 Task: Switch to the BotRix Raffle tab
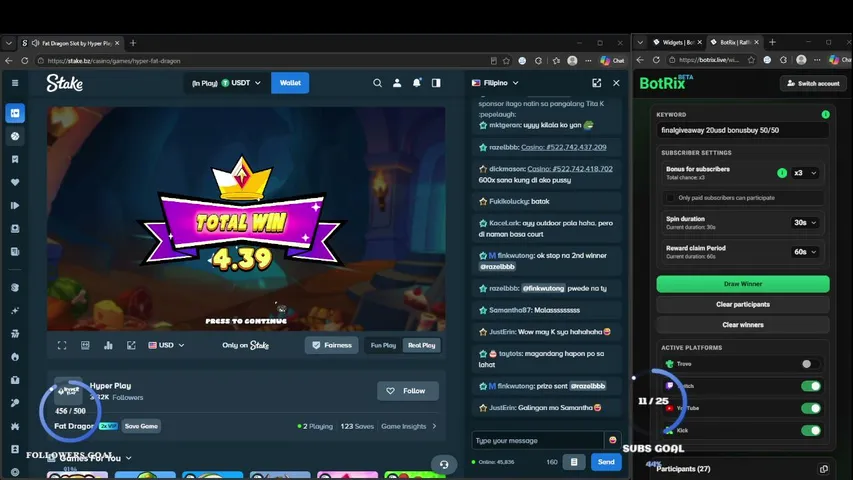(735, 42)
